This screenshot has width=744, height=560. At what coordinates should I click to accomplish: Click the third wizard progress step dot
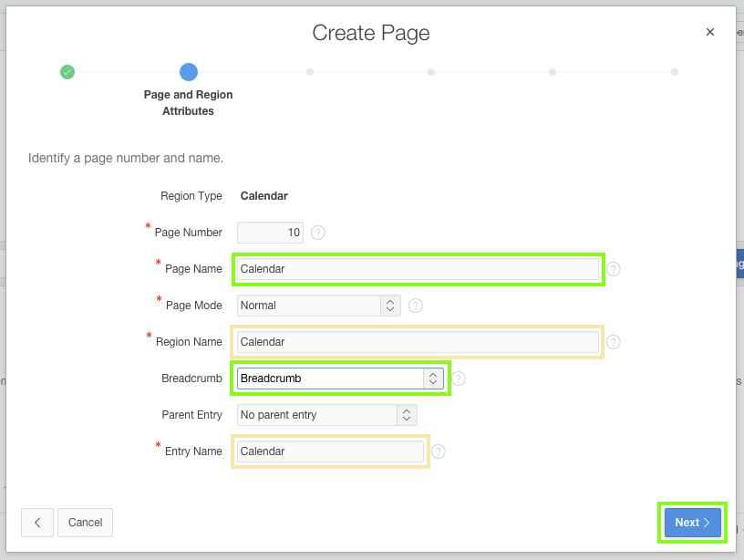[x=310, y=72]
